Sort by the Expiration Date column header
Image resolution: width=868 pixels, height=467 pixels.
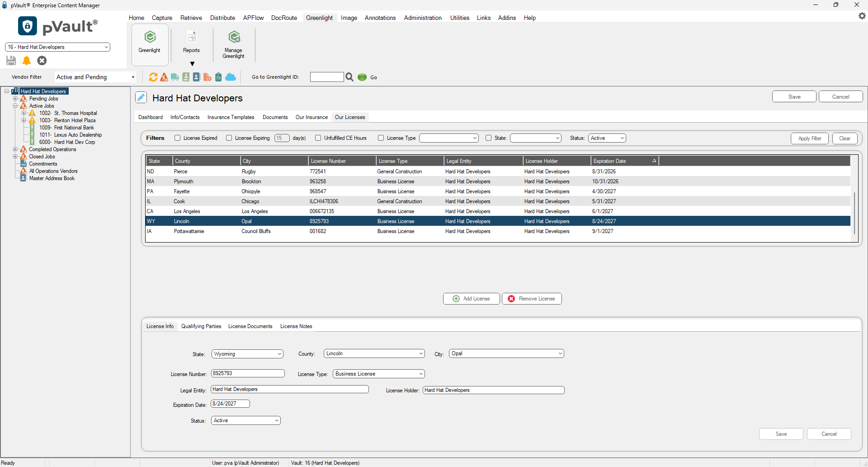coord(624,161)
